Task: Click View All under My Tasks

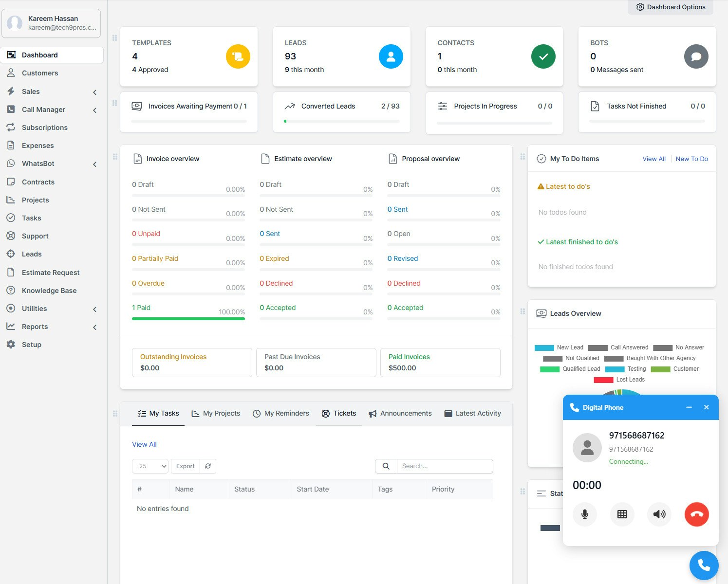Action: click(x=144, y=444)
